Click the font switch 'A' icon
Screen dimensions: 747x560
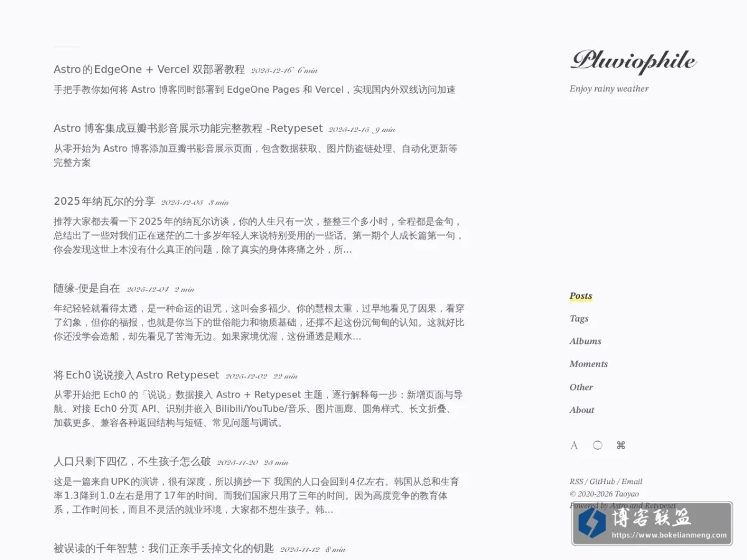(574, 446)
